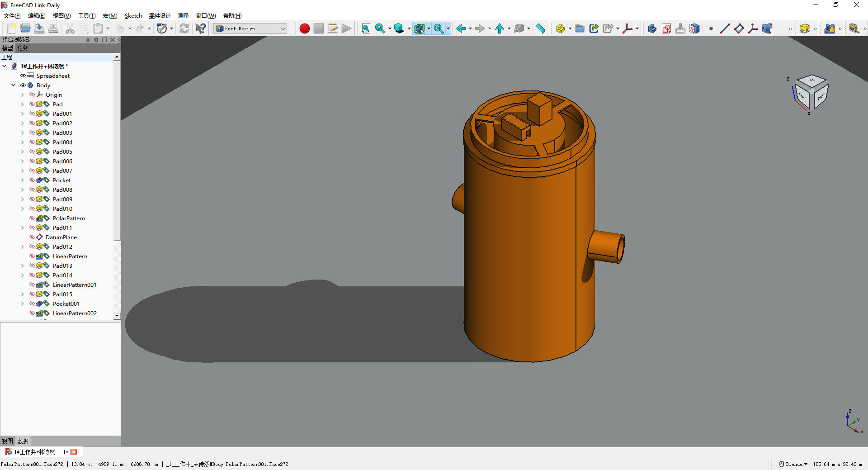Select the measure distance ruler tool

(540, 28)
